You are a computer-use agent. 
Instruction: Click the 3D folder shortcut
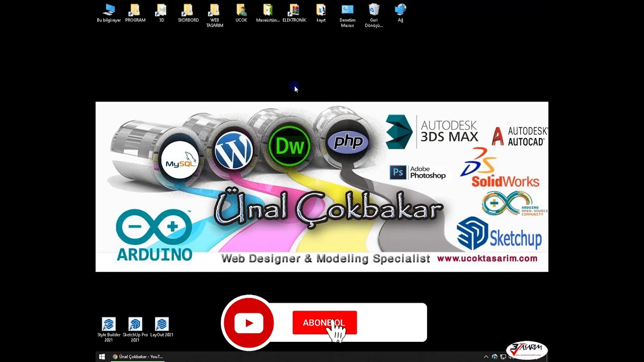click(162, 13)
